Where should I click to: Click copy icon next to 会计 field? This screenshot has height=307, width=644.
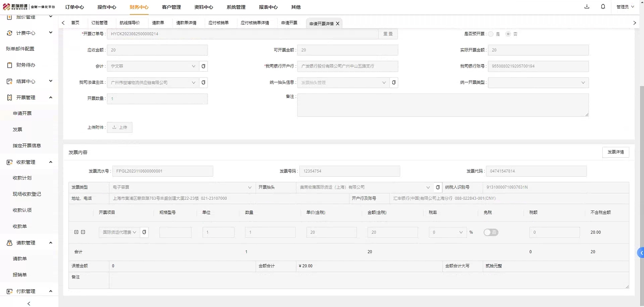(203, 66)
